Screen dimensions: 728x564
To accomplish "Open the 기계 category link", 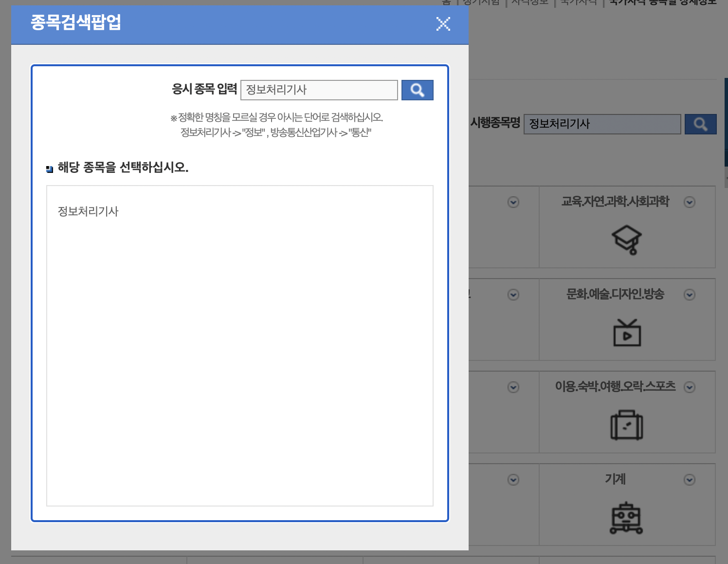I will pos(615,479).
